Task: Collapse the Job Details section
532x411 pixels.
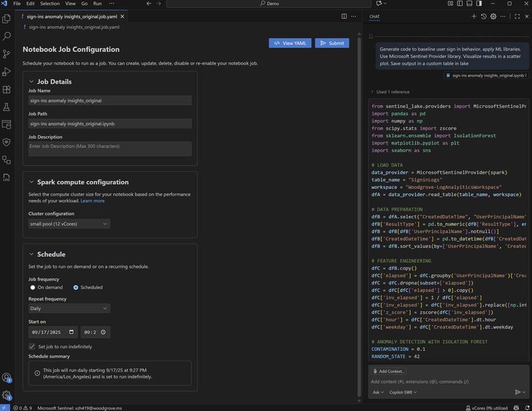Action: pos(31,81)
